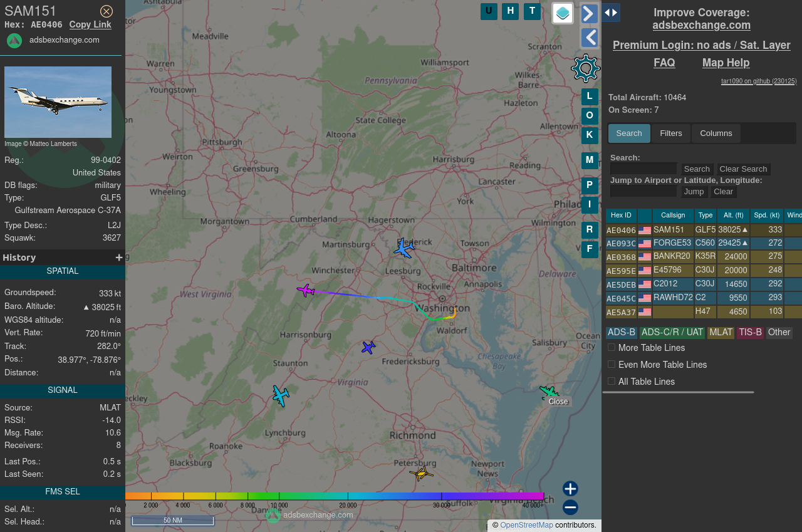Switch to the Columns tab
The image size is (802, 532).
point(716,133)
